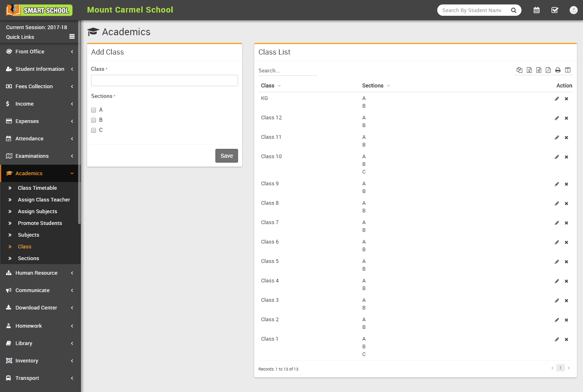
Task: Expand the Fees Collection menu
Action: 40,87
